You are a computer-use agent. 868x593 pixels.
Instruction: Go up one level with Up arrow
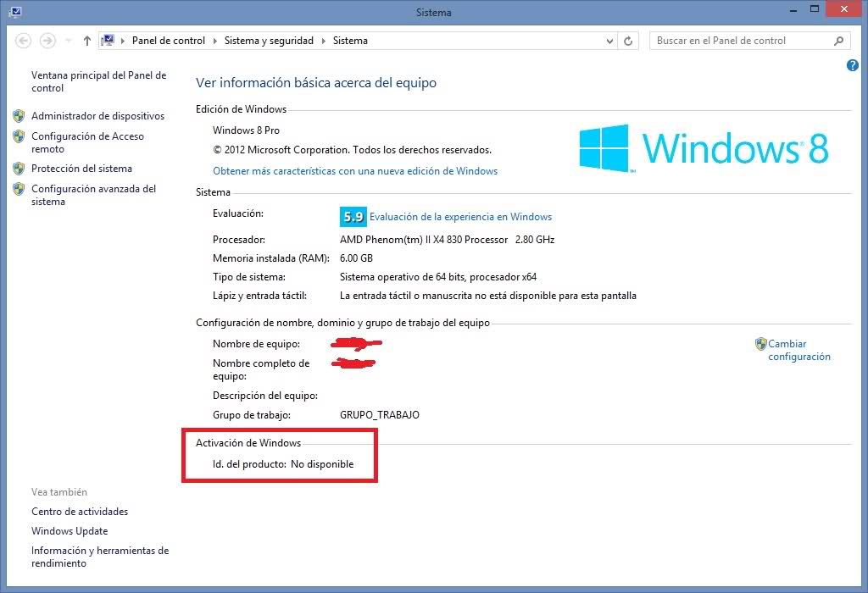tap(87, 41)
